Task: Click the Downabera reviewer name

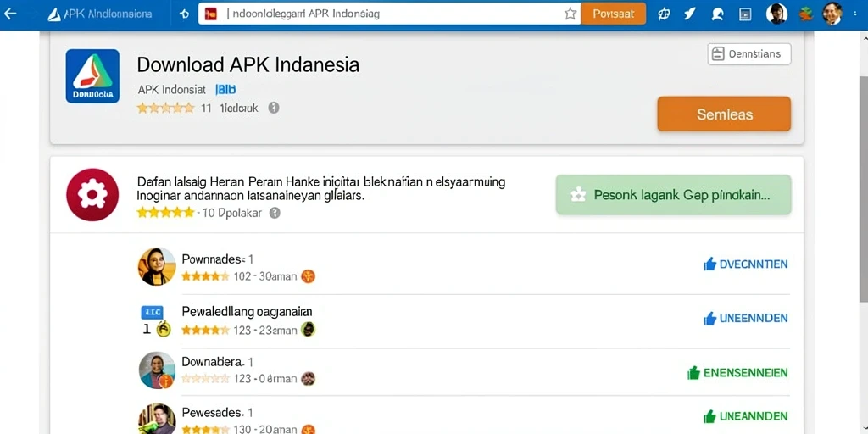Action: 213,362
